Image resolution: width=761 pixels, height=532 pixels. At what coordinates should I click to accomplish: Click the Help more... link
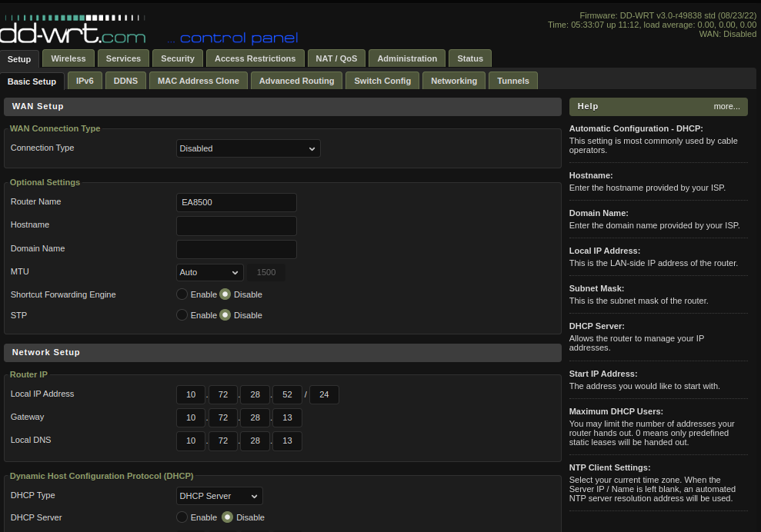click(x=726, y=107)
